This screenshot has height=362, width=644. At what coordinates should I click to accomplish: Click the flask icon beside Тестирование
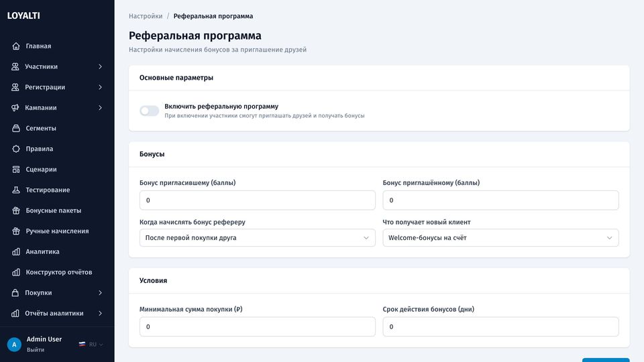[x=16, y=190]
